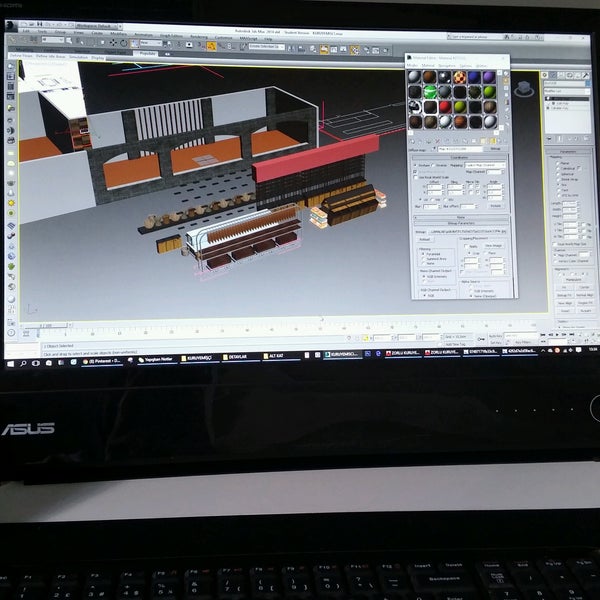Click Go to Parent icon in Material Editor
The width and height of the screenshot is (600, 600).
(499, 141)
